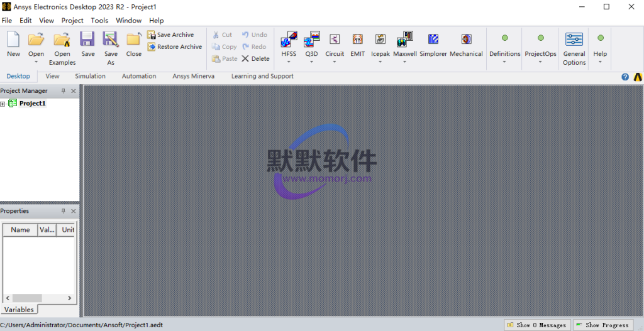
Task: Click the Restore Archive button
Action: click(x=175, y=47)
